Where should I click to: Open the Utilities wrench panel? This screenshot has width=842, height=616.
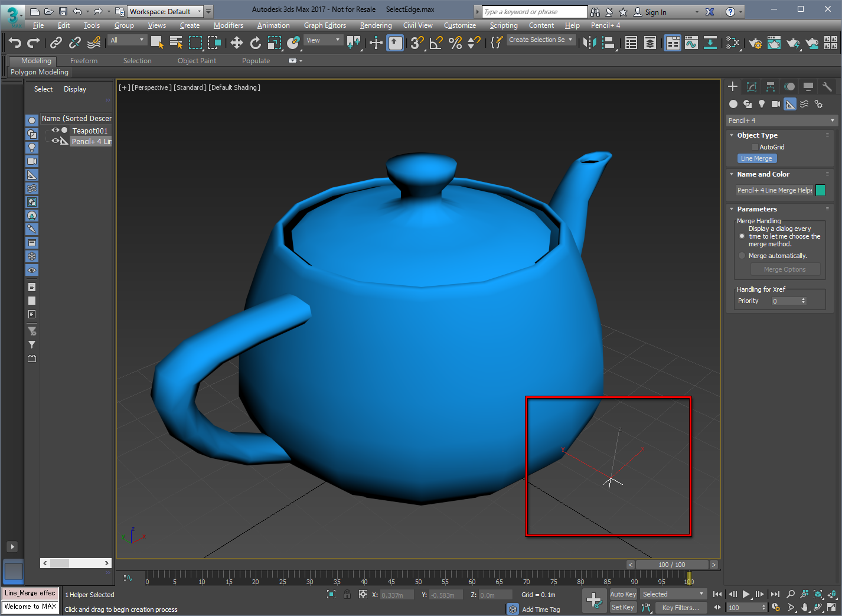pyautogui.click(x=827, y=87)
